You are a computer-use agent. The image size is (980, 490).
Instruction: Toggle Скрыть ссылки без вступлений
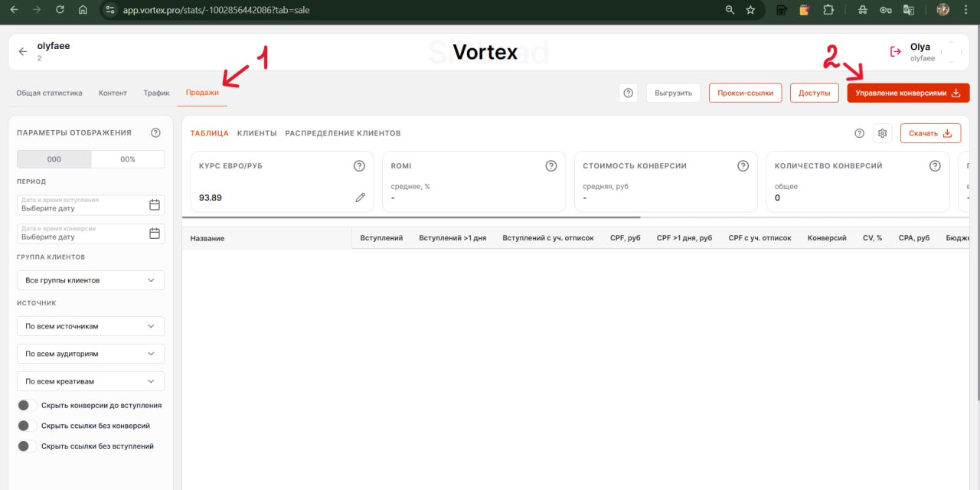[x=27, y=446]
